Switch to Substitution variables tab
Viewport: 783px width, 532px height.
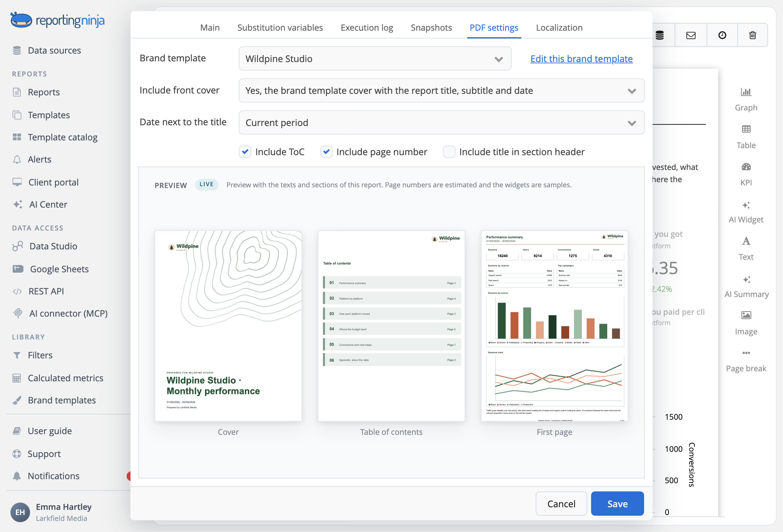point(280,28)
